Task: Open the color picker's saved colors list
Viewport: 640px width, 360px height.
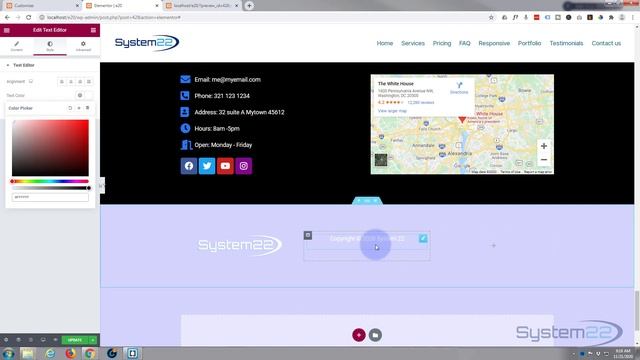Action: coord(87,108)
